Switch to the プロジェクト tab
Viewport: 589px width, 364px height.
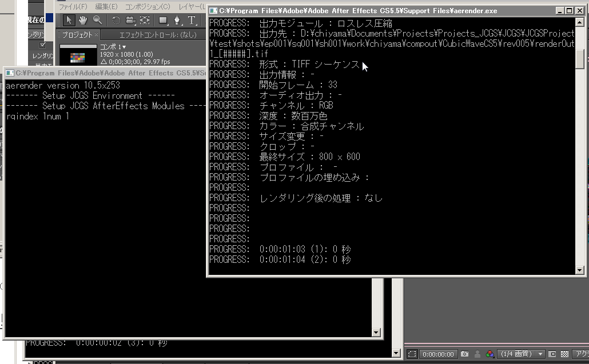(77, 34)
